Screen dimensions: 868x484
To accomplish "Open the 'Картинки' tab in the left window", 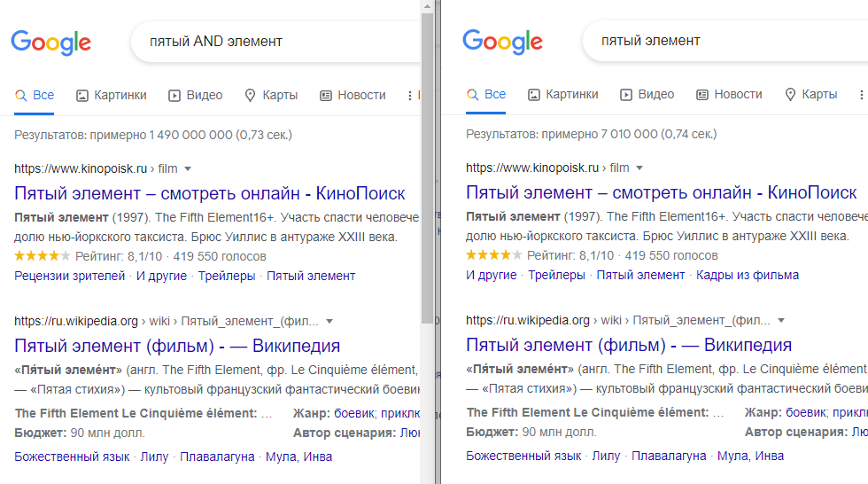I will [x=112, y=95].
